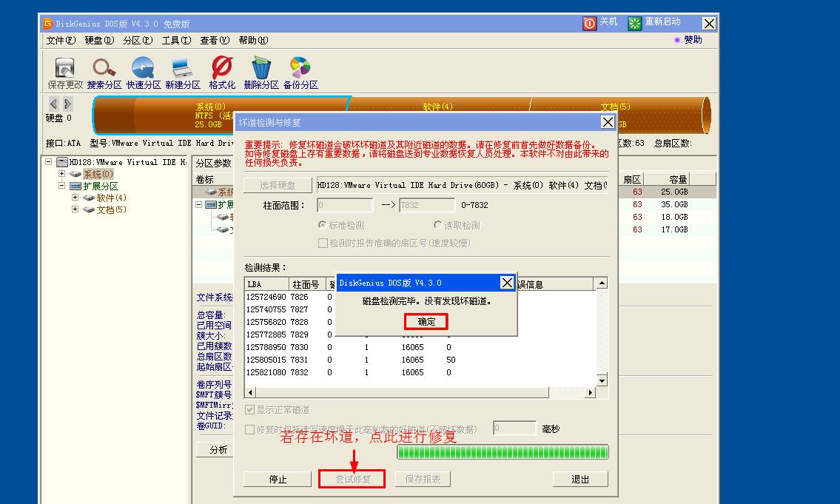Open the Partition (分区) menu
The image size is (840, 504).
coord(138,40)
